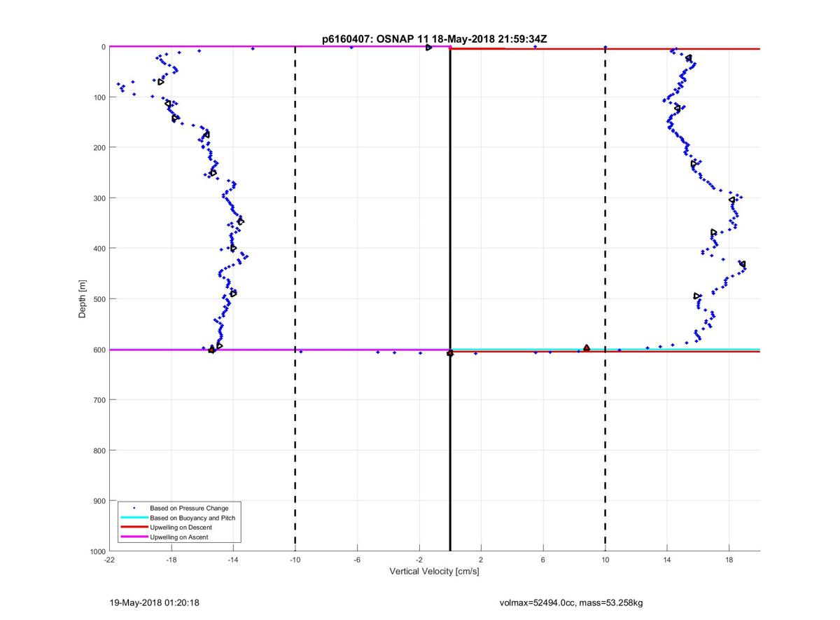Click the x-axis tick label -10
The image size is (840, 620).
(295, 560)
